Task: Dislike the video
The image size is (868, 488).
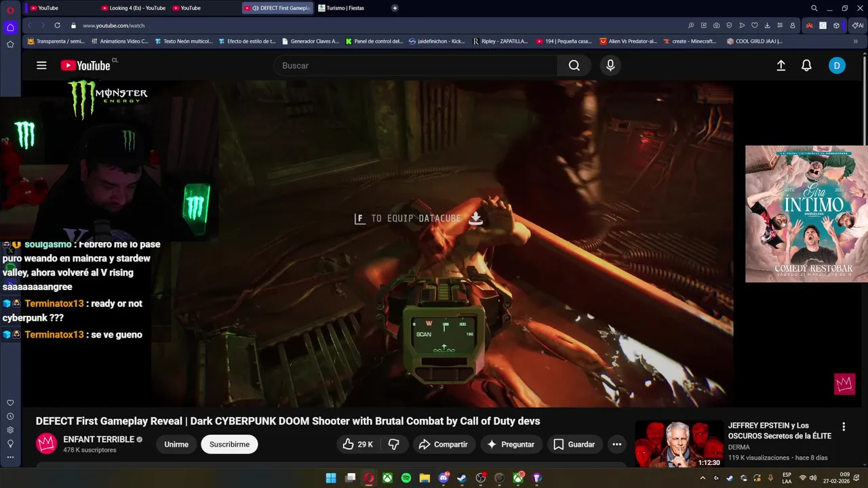Action: point(393,445)
